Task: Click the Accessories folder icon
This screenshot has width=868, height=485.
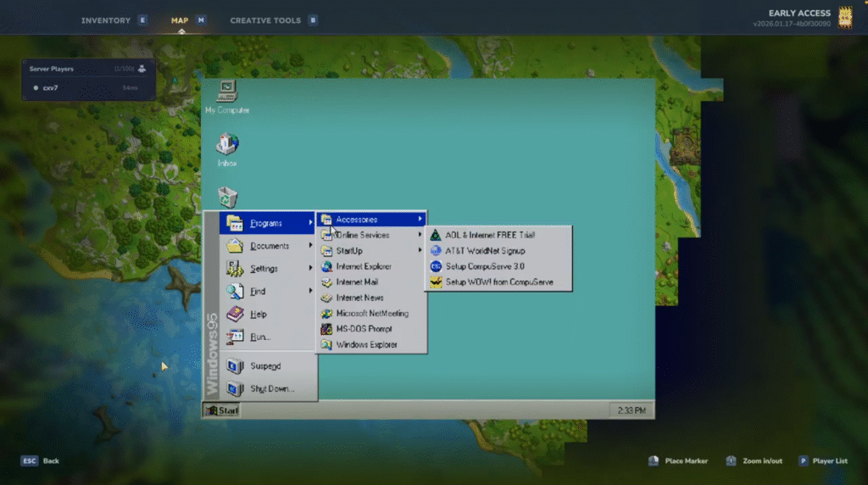Action: [326, 220]
